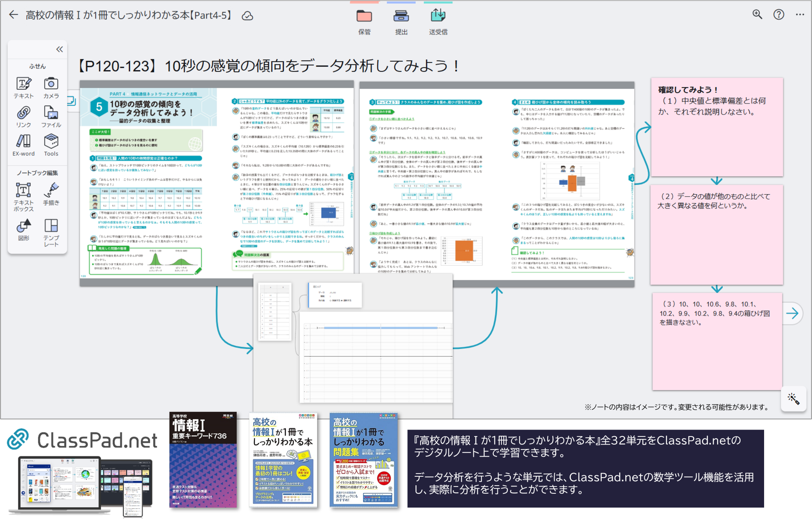
Task: Click the 高校の情報Ⅰ しっかりわかる本 cover
Action: click(283, 460)
